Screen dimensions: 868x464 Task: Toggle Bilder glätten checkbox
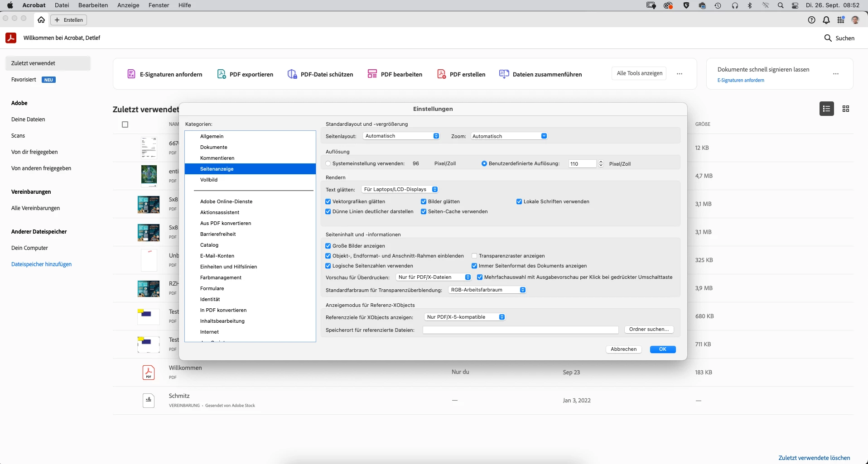click(x=424, y=202)
